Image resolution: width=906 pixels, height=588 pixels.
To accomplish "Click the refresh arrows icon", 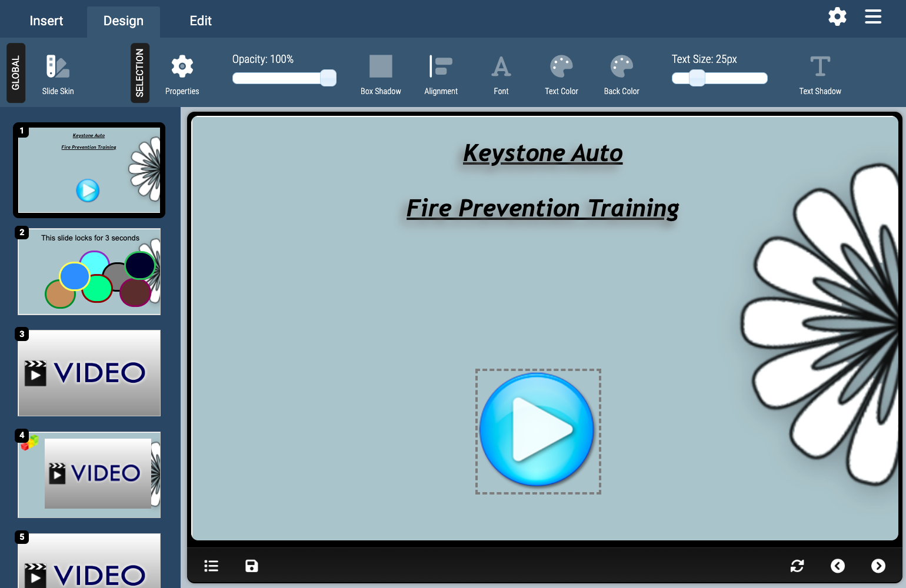I will pyautogui.click(x=797, y=566).
